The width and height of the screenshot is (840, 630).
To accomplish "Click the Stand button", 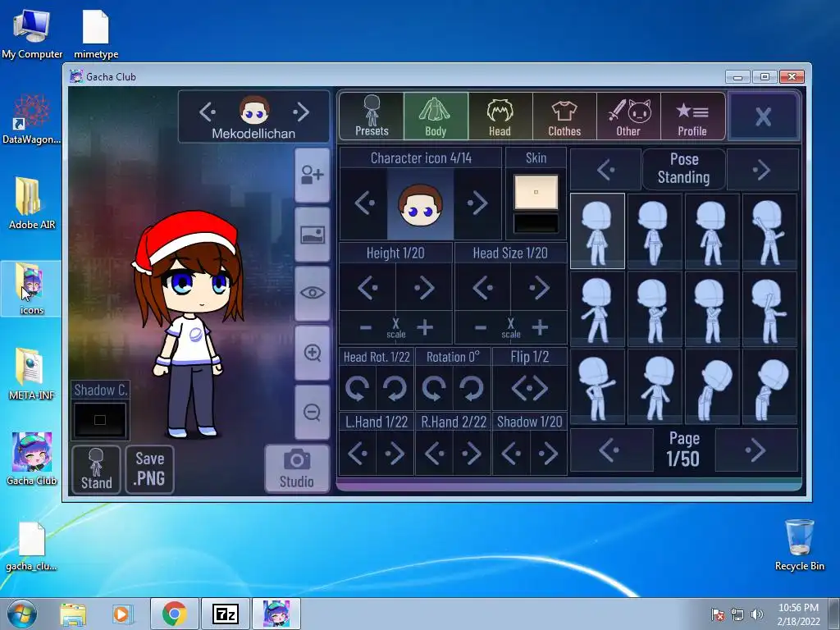I will point(97,468).
